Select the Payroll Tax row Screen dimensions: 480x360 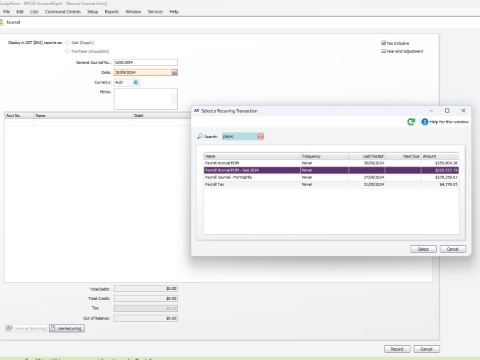(x=331, y=184)
